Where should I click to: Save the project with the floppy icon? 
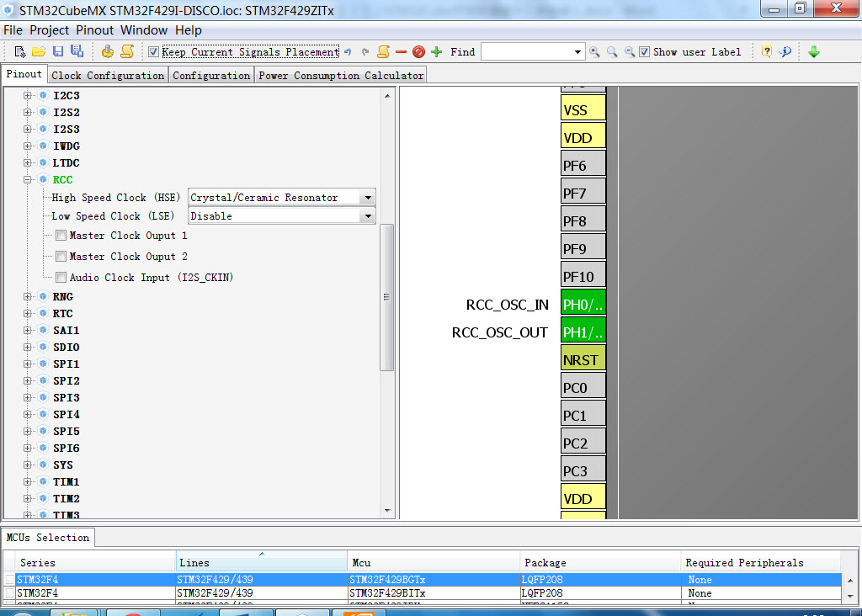(58, 51)
